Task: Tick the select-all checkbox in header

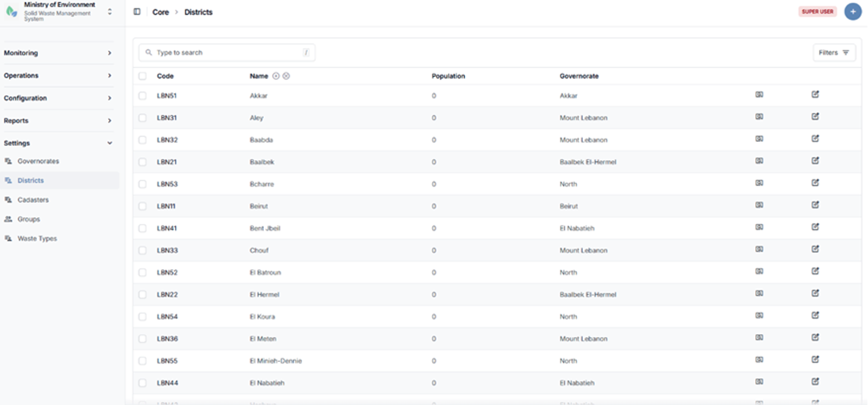Action: (x=142, y=76)
